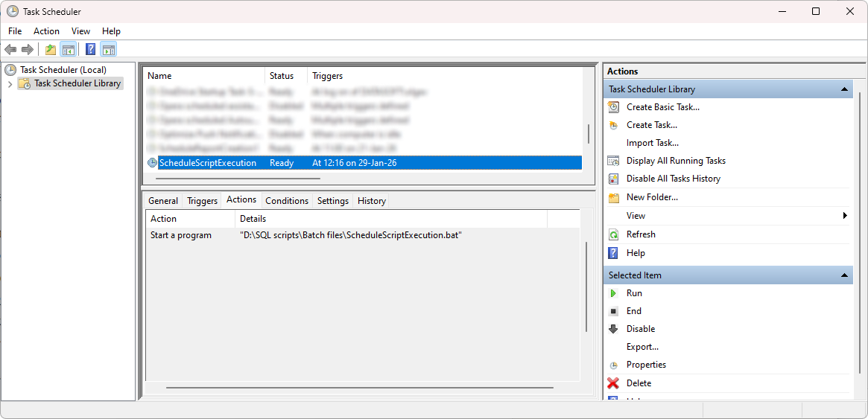The height and width of the screenshot is (419, 868).
Task: Click the Task Scheduler title bar icon
Action: click(12, 12)
